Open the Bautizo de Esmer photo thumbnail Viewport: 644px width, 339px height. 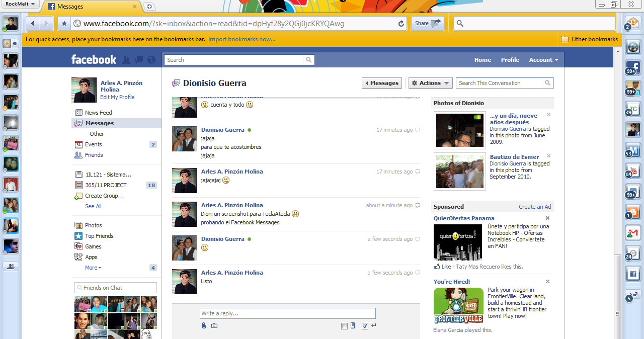(x=460, y=172)
